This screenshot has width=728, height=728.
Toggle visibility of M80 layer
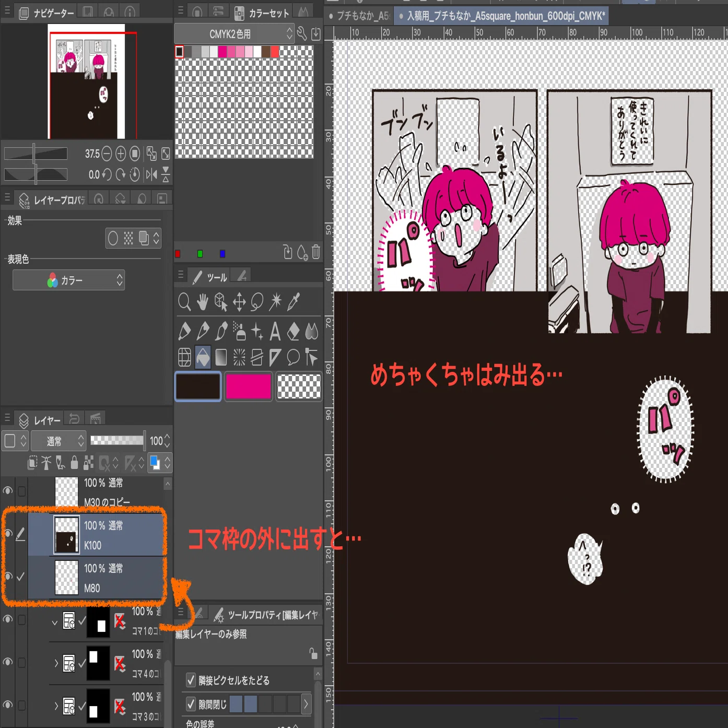8,577
